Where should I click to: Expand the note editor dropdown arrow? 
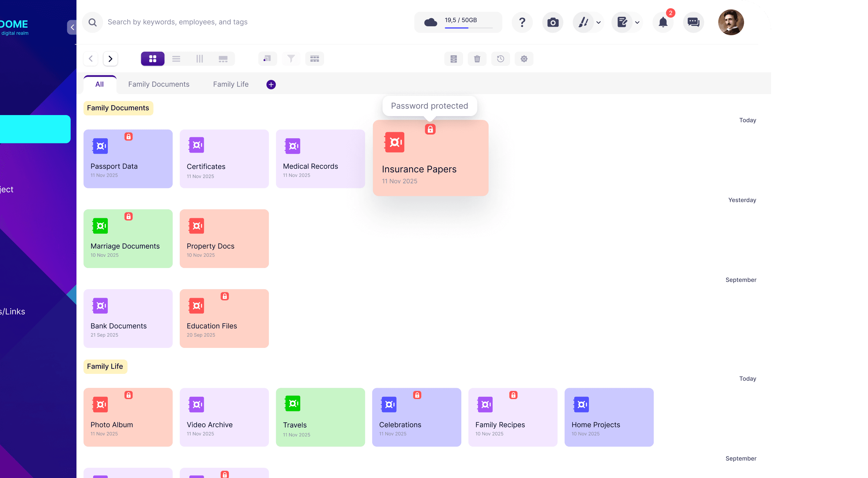pos(637,23)
